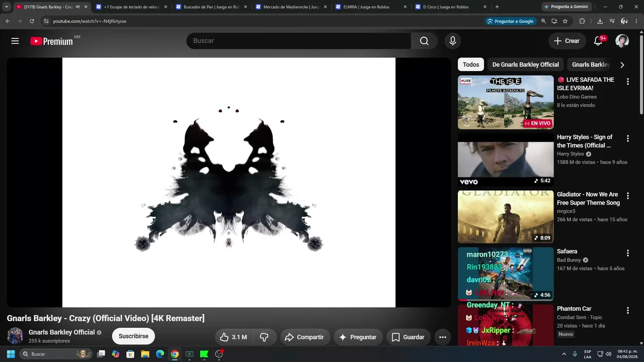644x362 pixels.
Task: Open the Gladiator Now We Are Free thumbnail
Action: (x=506, y=217)
